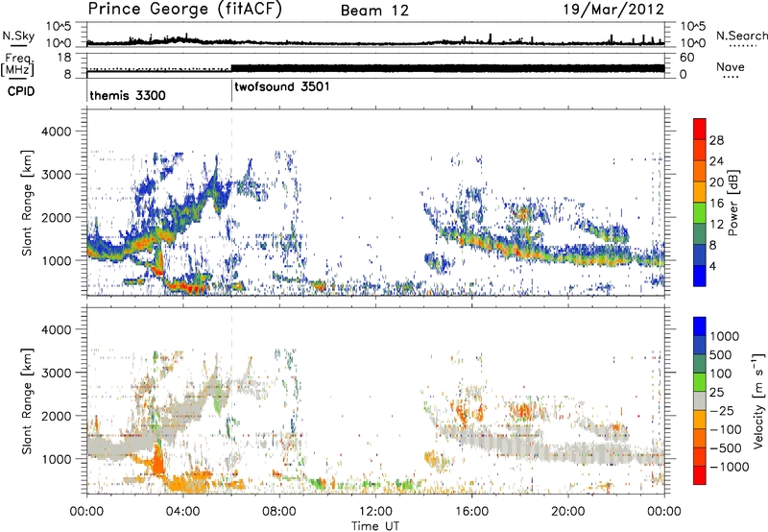Click the "Velocity [m s⁻¹]" colorbar label
This screenshot has width=768, height=532.
tap(758, 400)
